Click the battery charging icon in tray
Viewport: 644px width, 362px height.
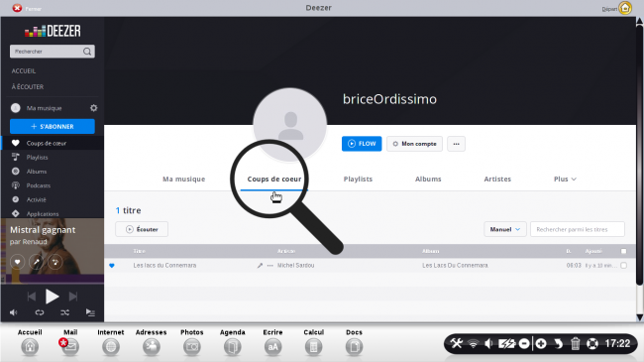click(506, 343)
